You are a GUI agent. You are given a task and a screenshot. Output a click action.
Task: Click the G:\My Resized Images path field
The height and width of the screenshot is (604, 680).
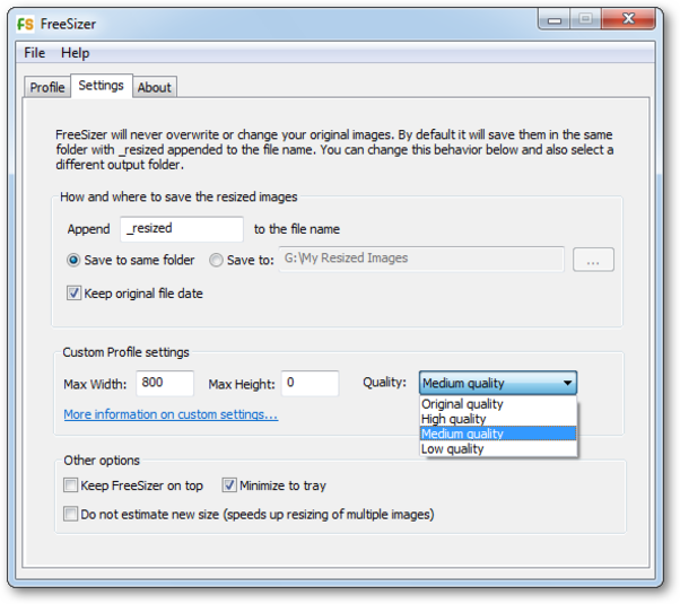[x=422, y=259]
